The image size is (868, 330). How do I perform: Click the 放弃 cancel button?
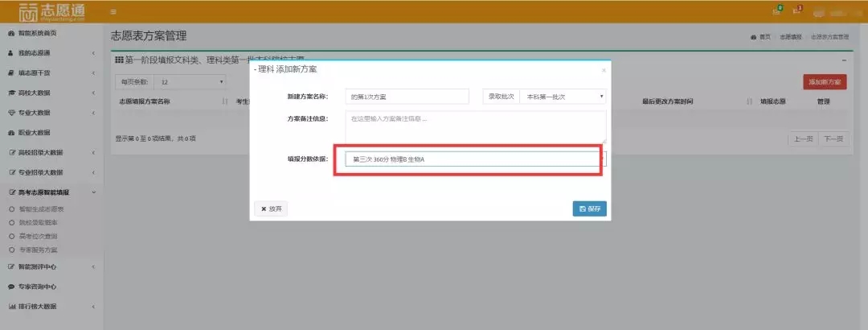tap(270, 208)
